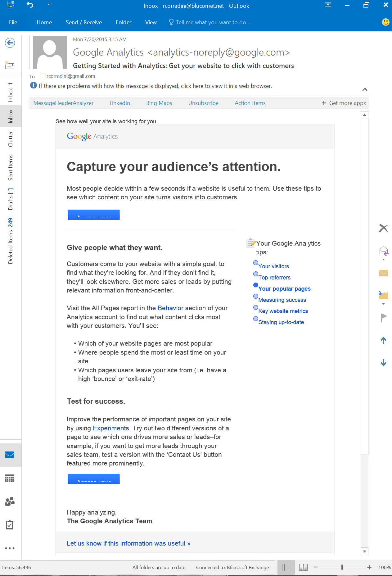
Task: Click the zoom slider handle
Action: click(342, 567)
